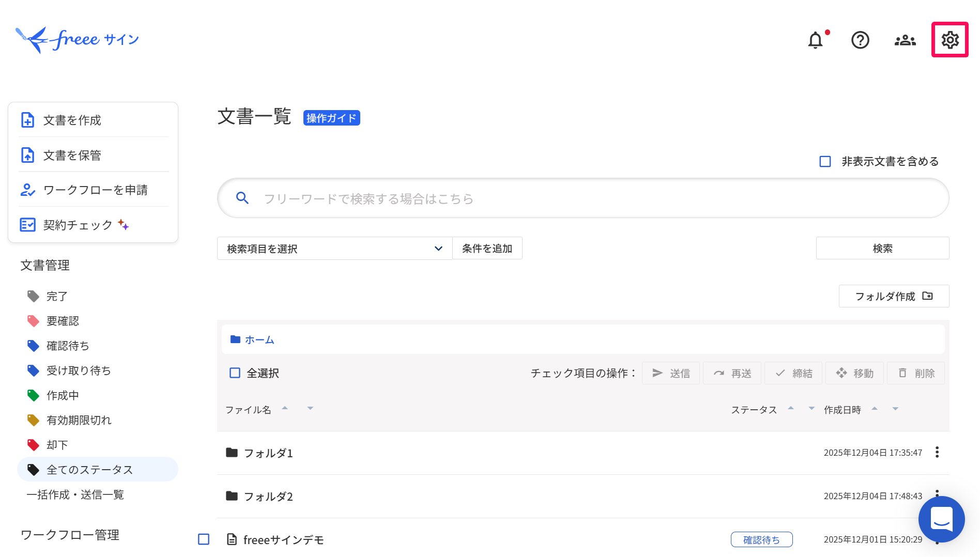Click the 締結 action button

[794, 373]
